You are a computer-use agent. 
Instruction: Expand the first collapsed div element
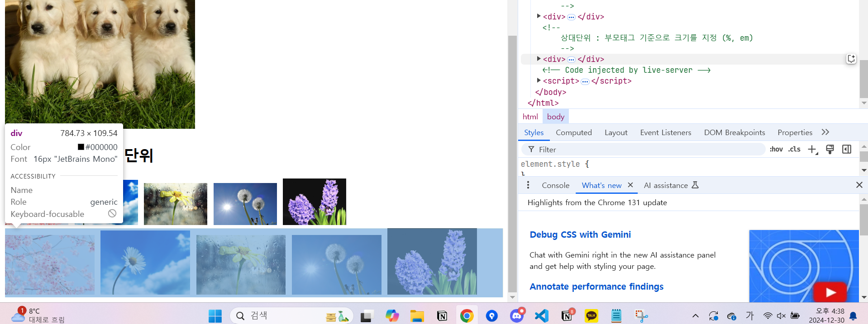tap(539, 16)
